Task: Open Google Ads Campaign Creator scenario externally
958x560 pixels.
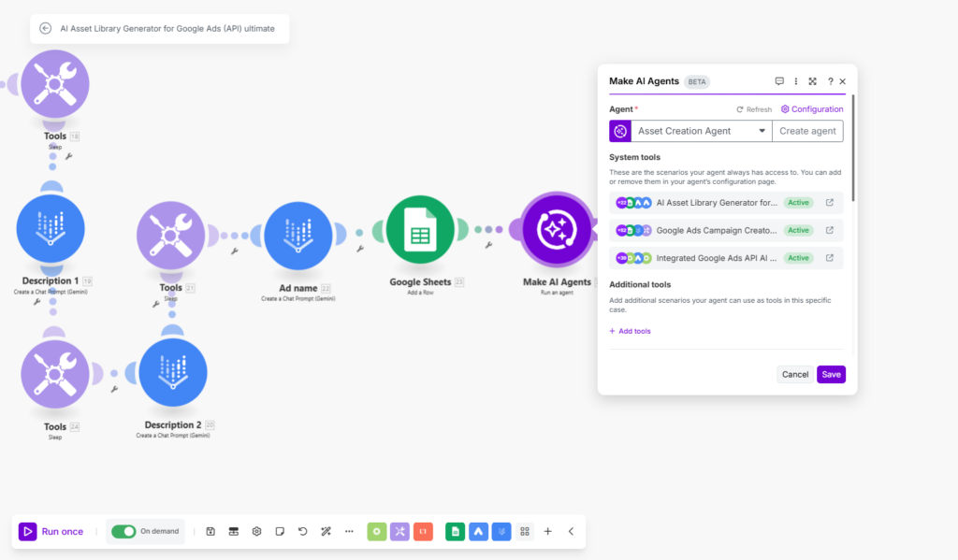Action: (830, 230)
